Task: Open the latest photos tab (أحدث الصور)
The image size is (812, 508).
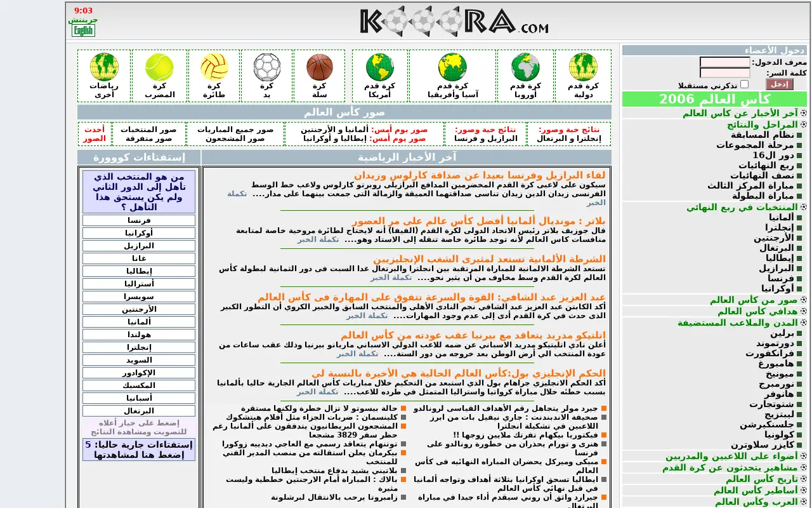Action: click(x=95, y=134)
